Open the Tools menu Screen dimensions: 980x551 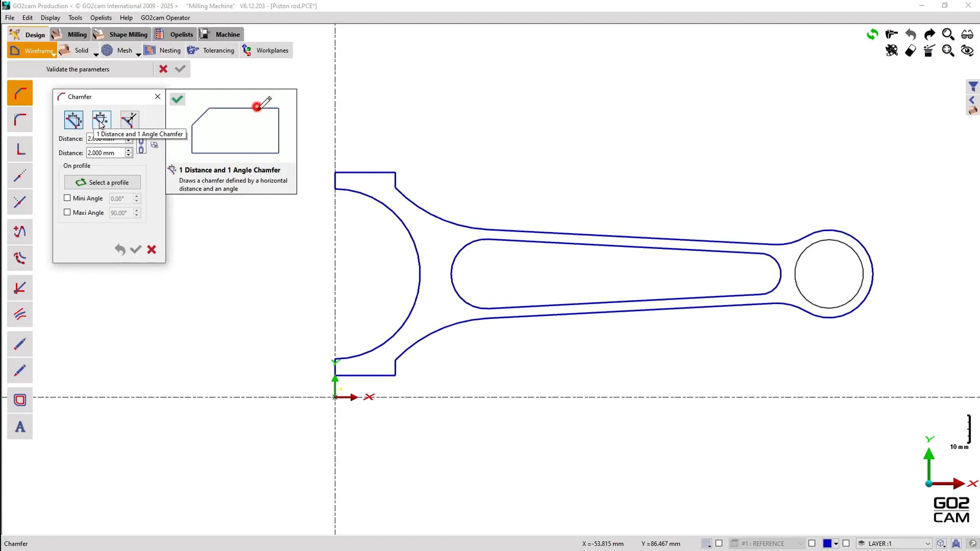(75, 18)
